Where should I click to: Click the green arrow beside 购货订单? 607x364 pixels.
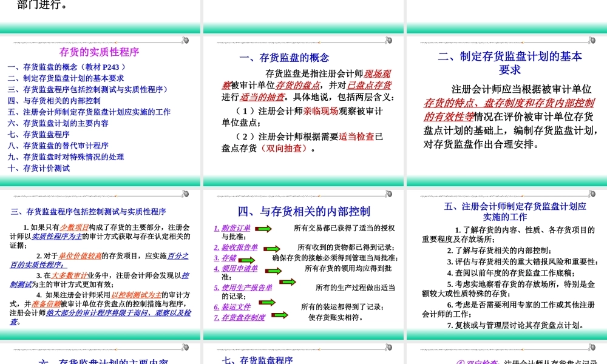(263, 229)
